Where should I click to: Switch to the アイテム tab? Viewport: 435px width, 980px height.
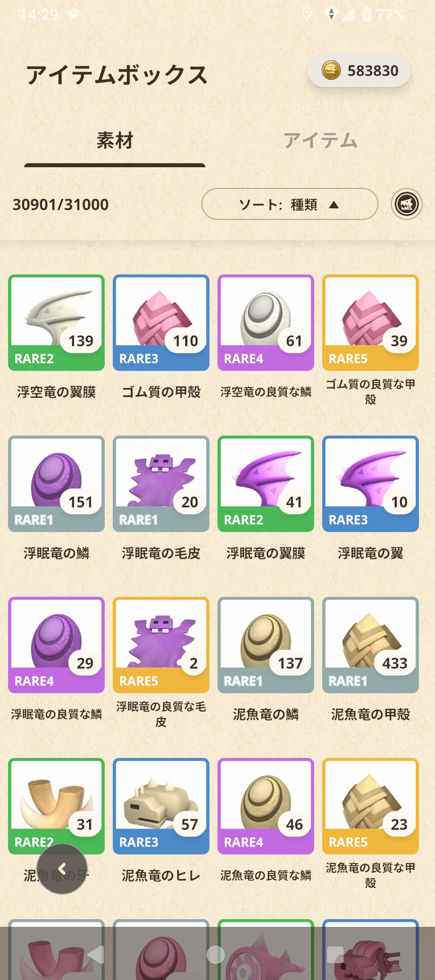(320, 141)
